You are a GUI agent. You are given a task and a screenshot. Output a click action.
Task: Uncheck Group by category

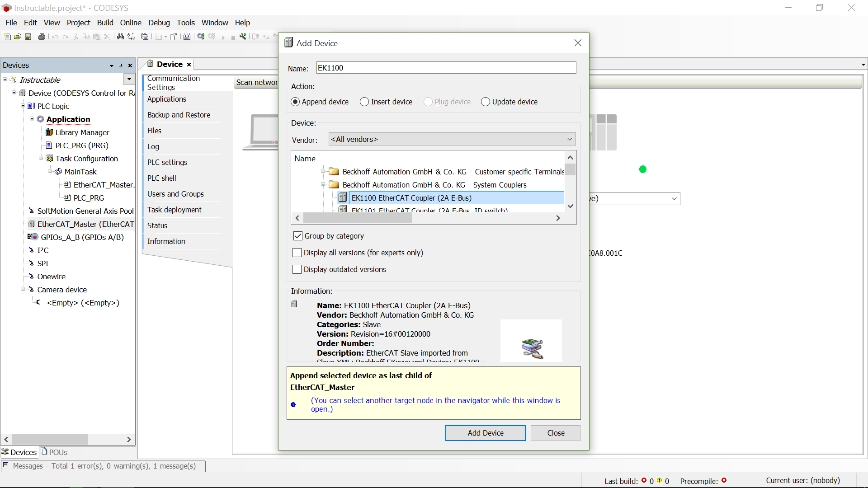pos(297,236)
